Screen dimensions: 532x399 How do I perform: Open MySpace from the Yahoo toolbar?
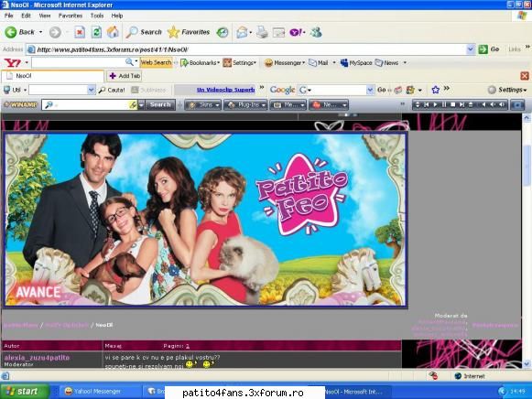click(x=356, y=63)
